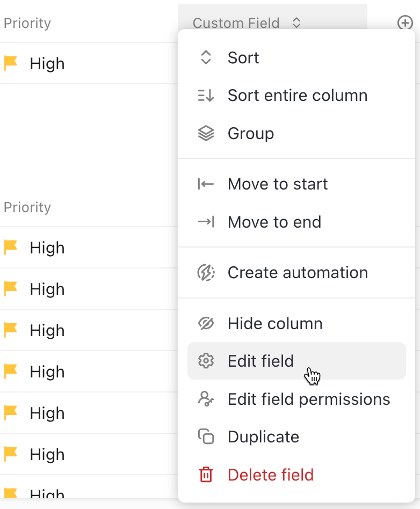Screen dimensions: 420x509
Task: Click High priority cell in first row
Action: coord(47,64)
